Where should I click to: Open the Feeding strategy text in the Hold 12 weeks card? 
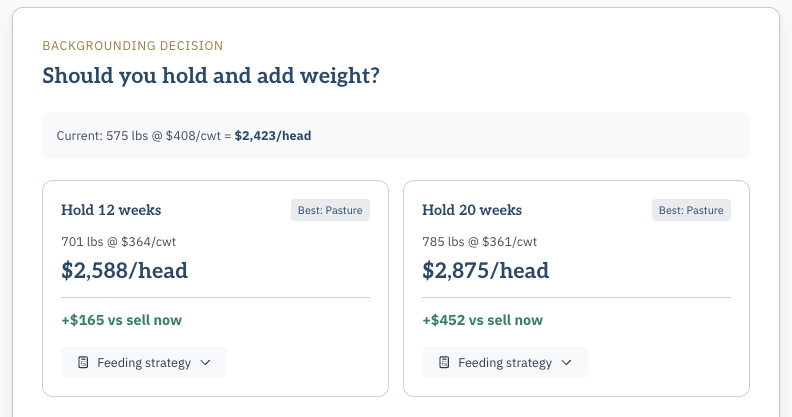(x=144, y=363)
